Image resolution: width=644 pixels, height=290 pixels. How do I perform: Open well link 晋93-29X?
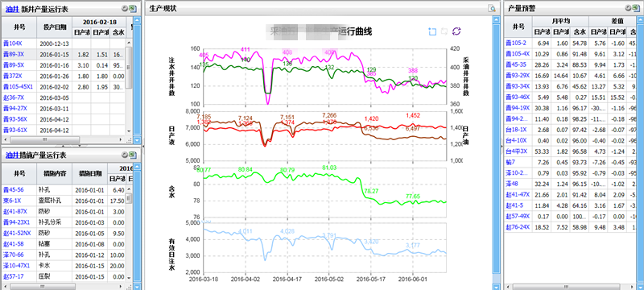pyautogui.click(x=518, y=76)
